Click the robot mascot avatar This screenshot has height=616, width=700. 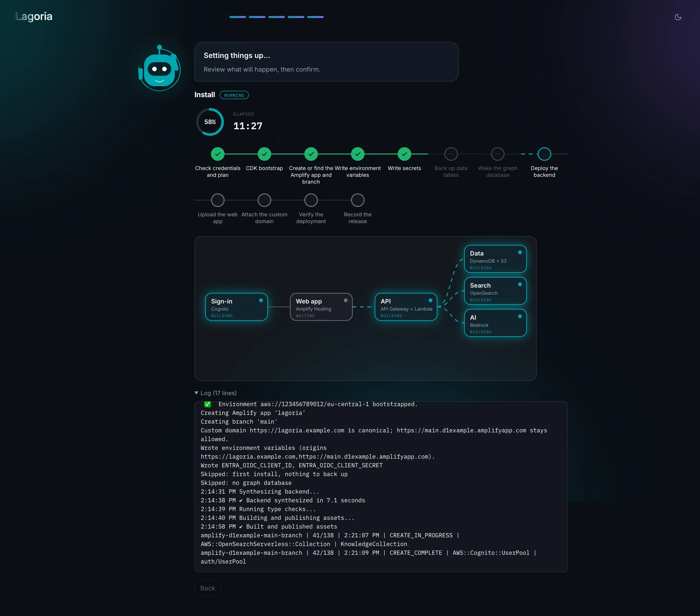click(x=159, y=68)
